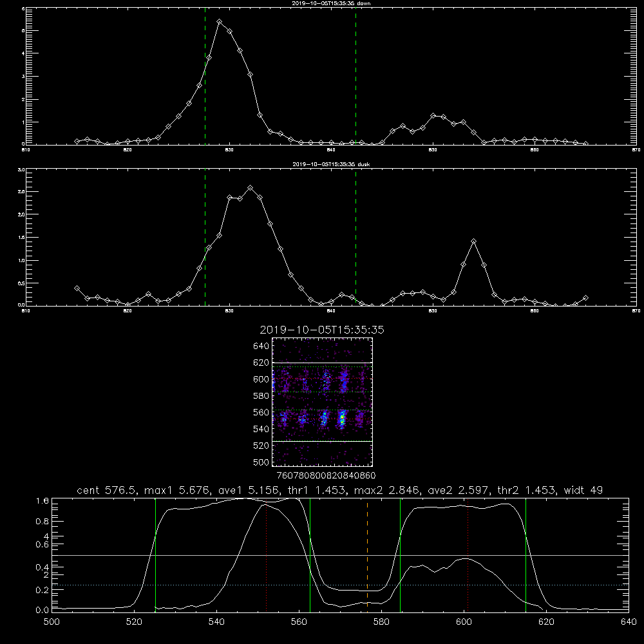Screen dimensions: 644x644
Task: Click the brightest spot in the spectrogram
Action: point(342,419)
